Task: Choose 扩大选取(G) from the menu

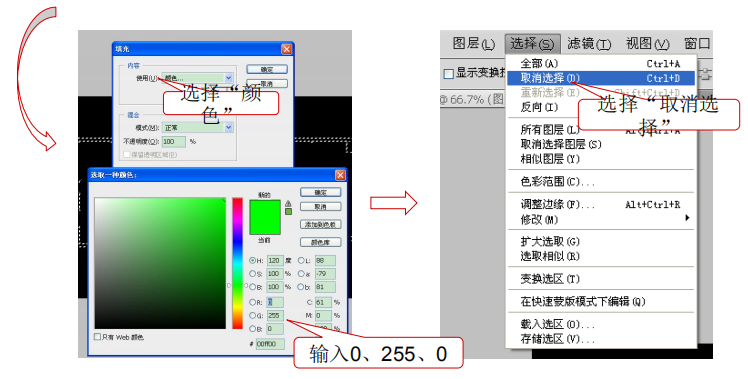Action: click(x=601, y=242)
